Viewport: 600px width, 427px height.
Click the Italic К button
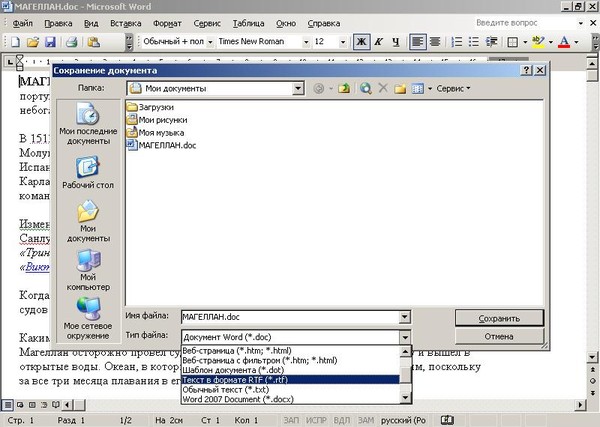pos(378,42)
